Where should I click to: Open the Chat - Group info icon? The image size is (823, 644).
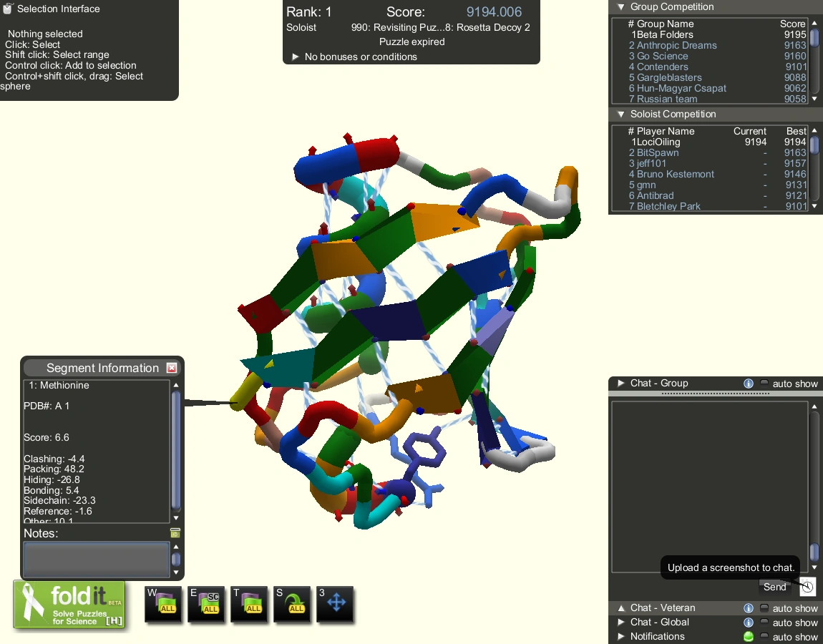click(x=749, y=383)
